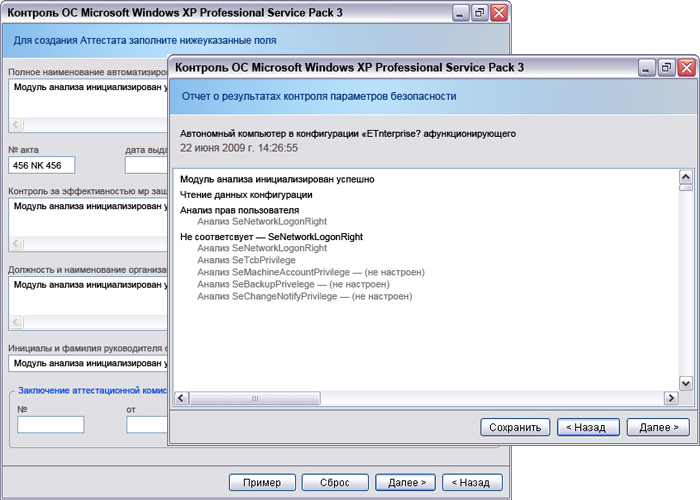
Task: Select line Анализ SeBackupPrivelege — (не настроен)
Action: (293, 284)
